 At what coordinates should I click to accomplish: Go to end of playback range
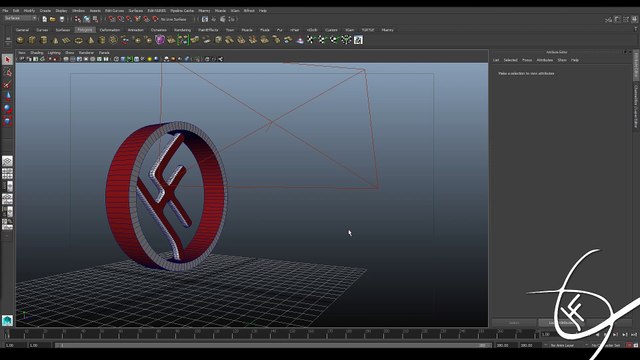coord(634,334)
